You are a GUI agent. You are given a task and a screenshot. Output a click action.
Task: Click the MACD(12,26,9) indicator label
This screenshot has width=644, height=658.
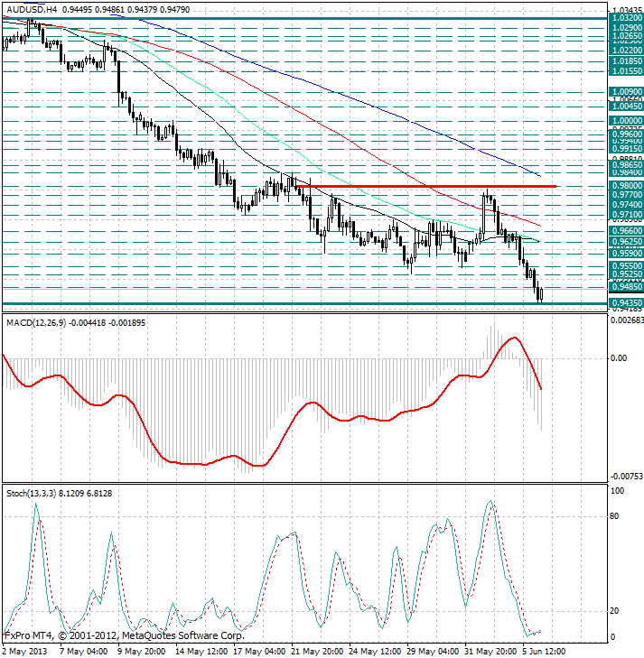(x=36, y=323)
